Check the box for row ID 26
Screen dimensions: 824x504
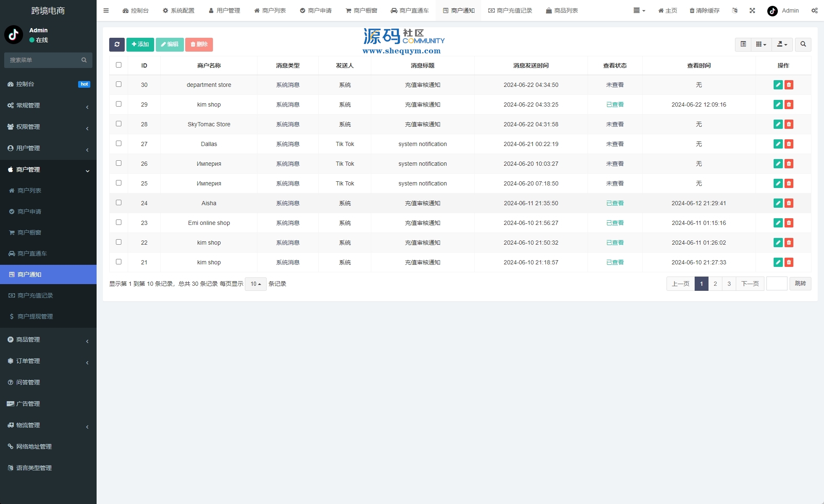[x=118, y=163]
